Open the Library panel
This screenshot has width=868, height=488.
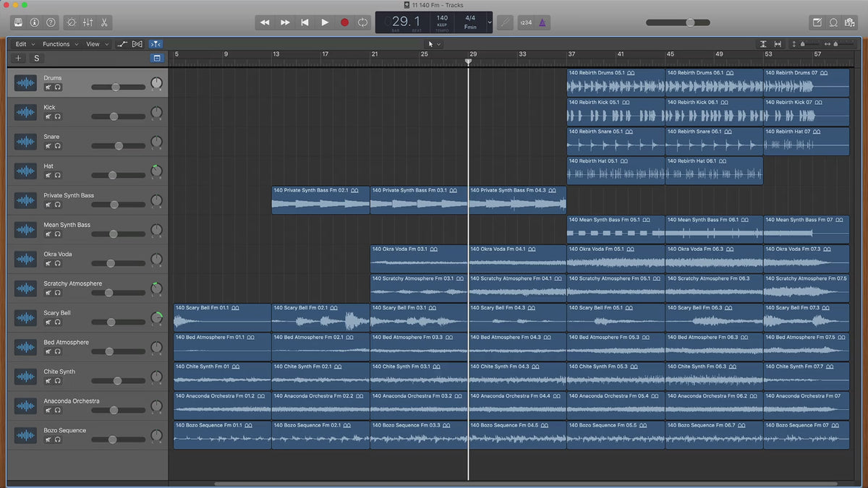(x=18, y=22)
